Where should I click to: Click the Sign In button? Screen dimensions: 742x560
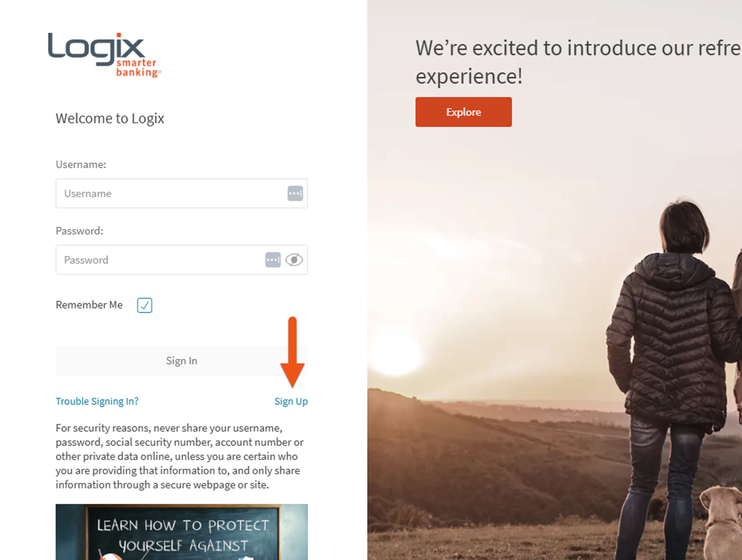[x=182, y=361]
